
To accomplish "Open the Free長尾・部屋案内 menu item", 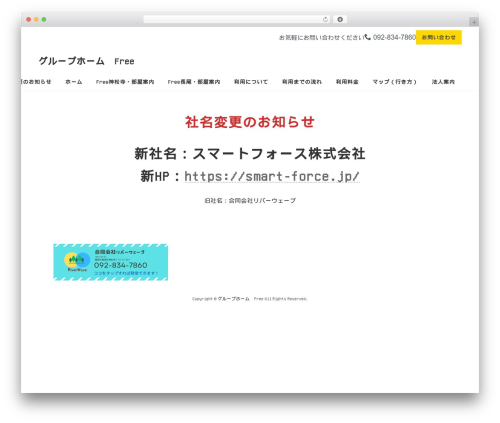I will [194, 82].
